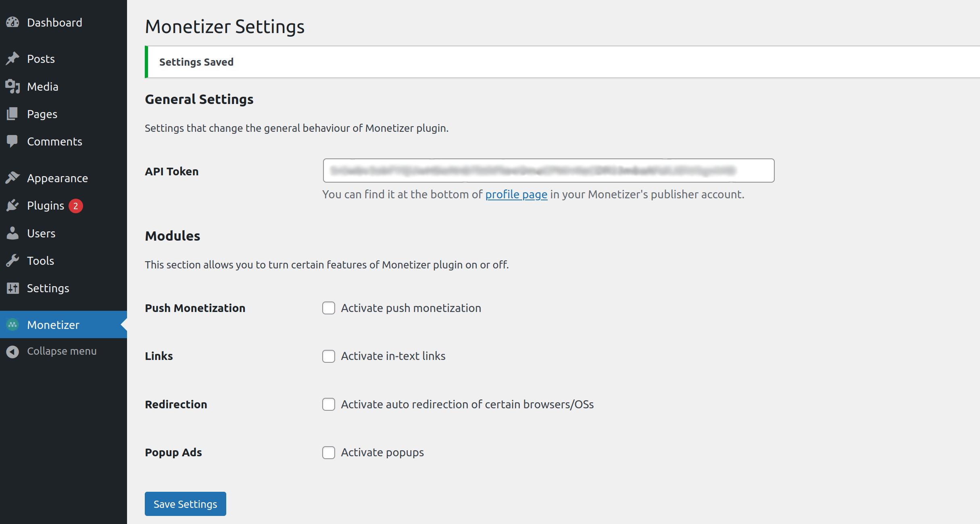Open the profile page link
The width and height of the screenshot is (980, 524).
(516, 195)
